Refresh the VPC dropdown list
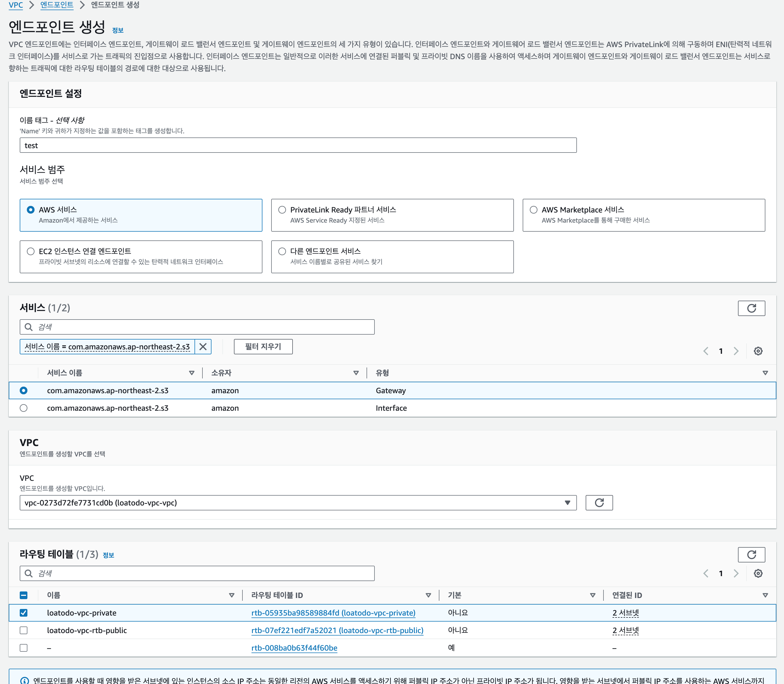This screenshot has height=684, width=784. pos(599,502)
